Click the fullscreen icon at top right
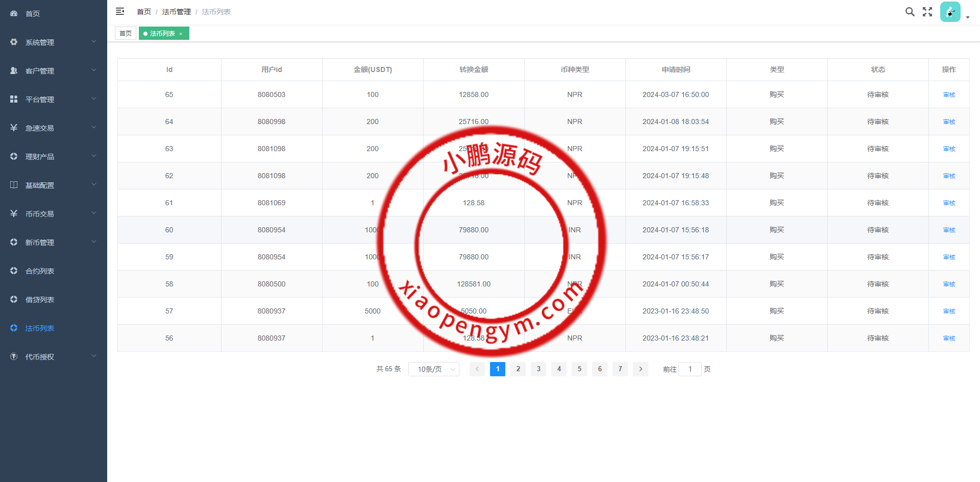The width and height of the screenshot is (980, 482). (927, 11)
